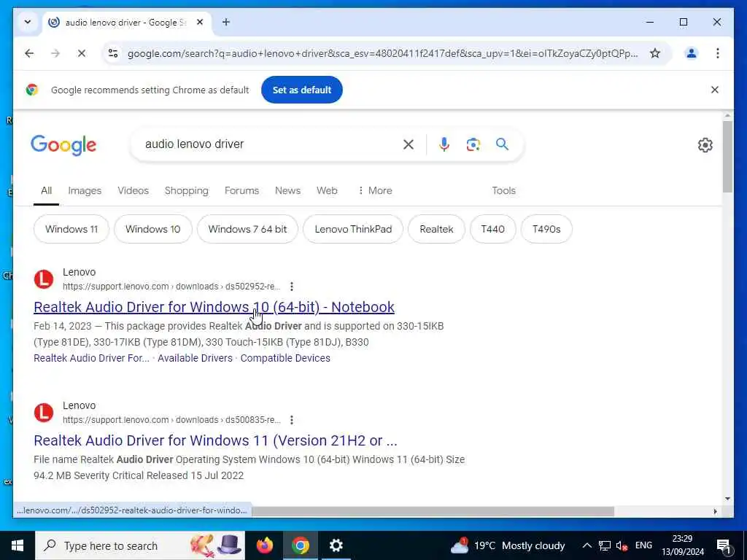This screenshot has height=560, width=747.
Task: Dismiss the Chrome default browser banner
Action: tap(715, 90)
